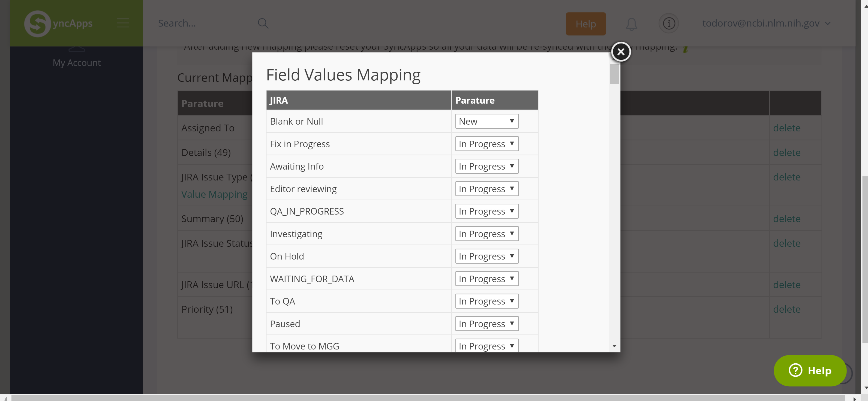Image resolution: width=868 pixels, height=401 pixels.
Task: Open Parature dropdown for Fix in Progress
Action: pyautogui.click(x=486, y=144)
